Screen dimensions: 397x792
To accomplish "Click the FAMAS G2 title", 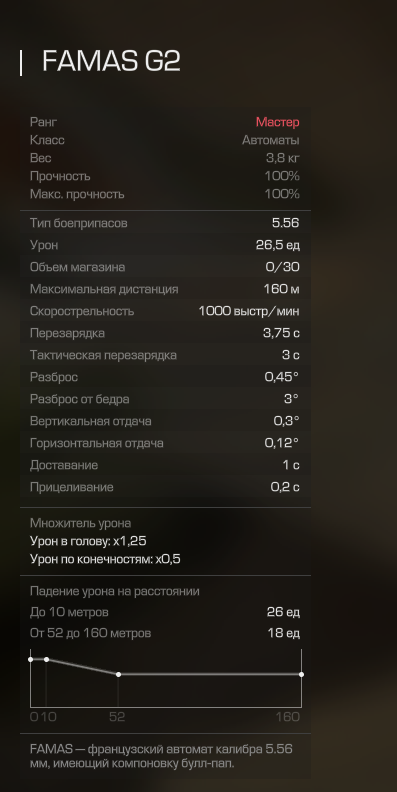I will point(111,61).
